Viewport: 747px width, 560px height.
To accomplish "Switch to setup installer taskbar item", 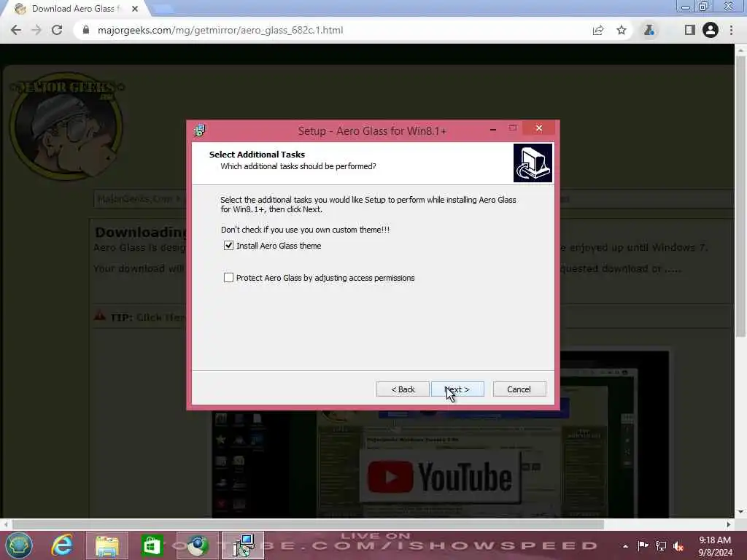I will [242, 545].
